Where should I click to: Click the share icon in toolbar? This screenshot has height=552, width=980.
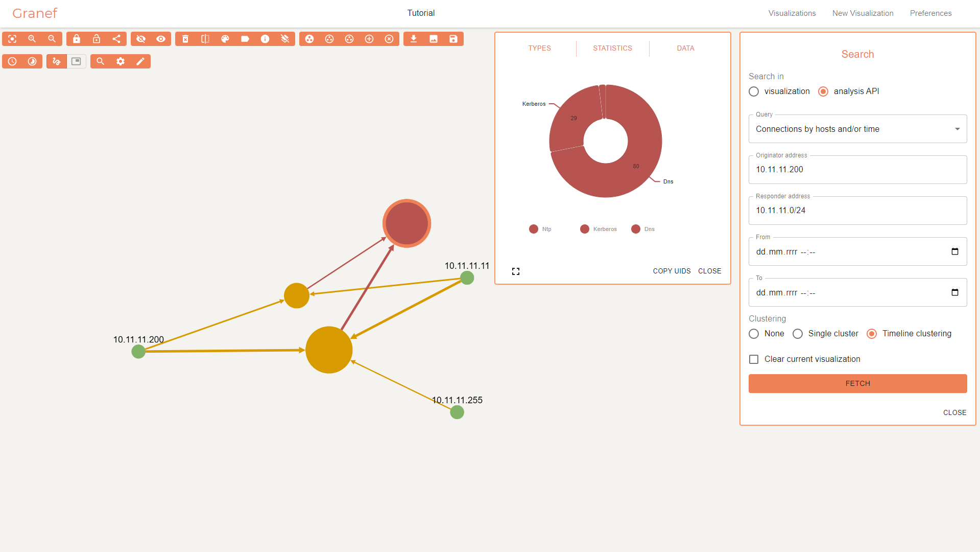[x=116, y=39]
